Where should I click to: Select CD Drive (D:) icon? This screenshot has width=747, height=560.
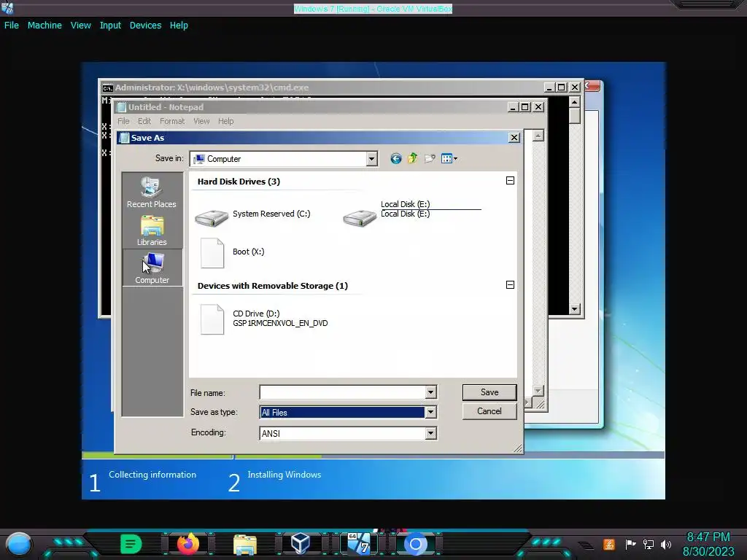(212, 319)
